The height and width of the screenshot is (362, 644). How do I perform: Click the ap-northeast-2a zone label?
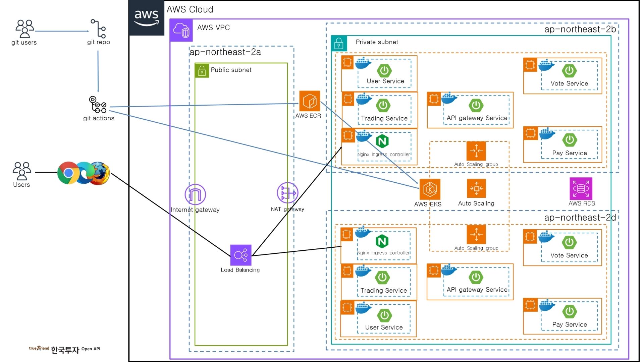pos(225,52)
